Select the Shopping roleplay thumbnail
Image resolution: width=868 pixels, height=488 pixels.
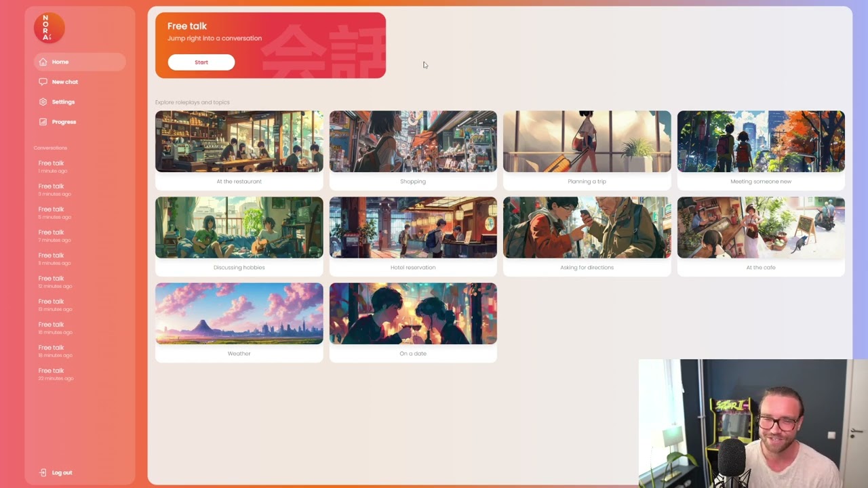(x=413, y=142)
